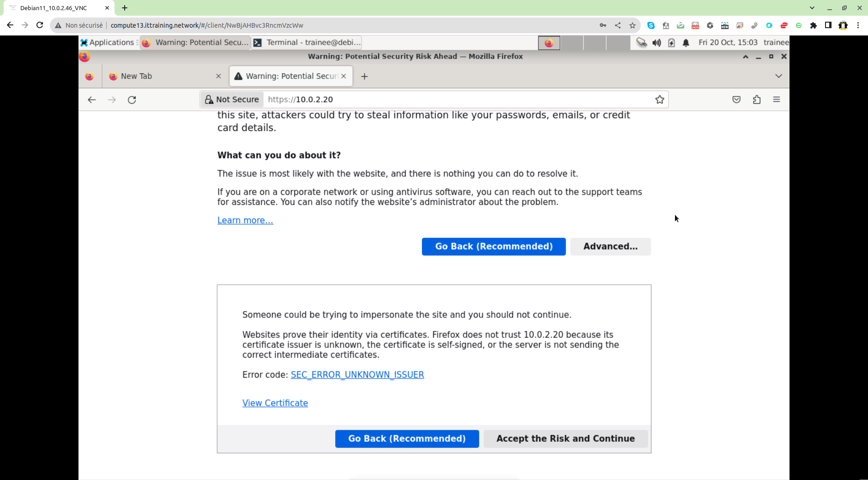
Task: Click the Firefox URL field showing https://10.0.2.20
Action: (457, 100)
